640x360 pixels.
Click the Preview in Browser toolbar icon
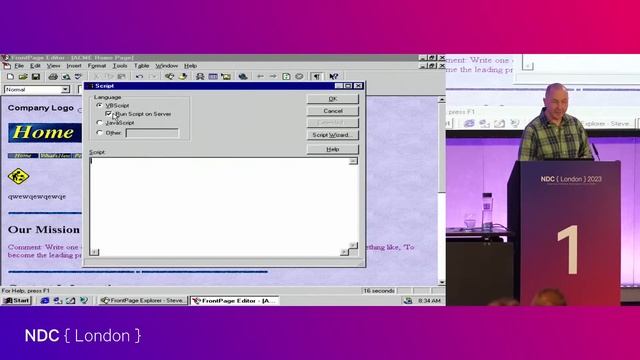[65, 77]
